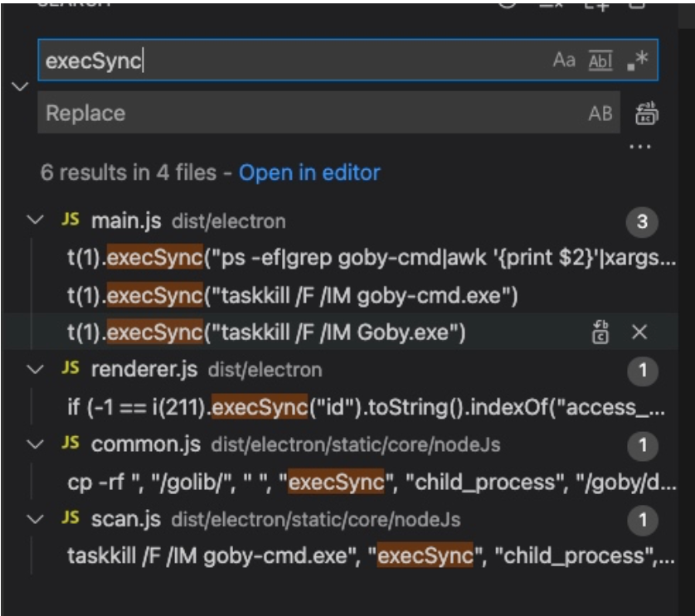Open the cp -rf /golib/ result
Viewport: 695px width, 616px height.
coord(372,482)
